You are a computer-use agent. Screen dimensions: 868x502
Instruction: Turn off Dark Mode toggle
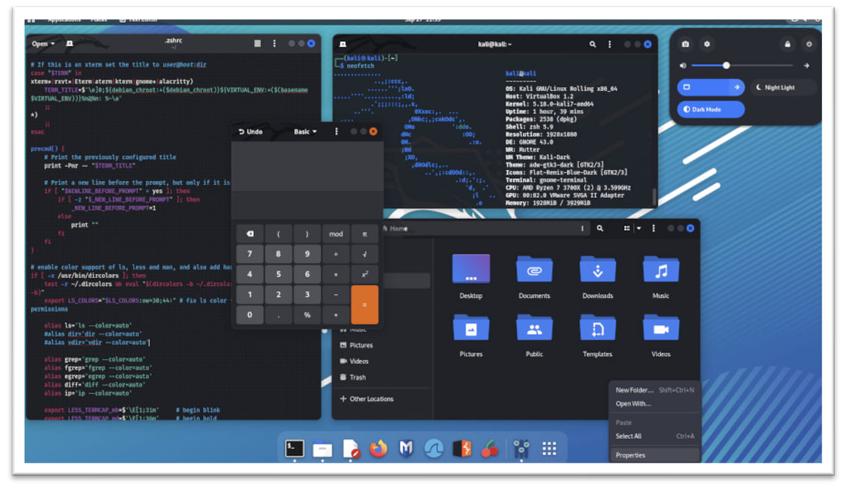tap(710, 109)
